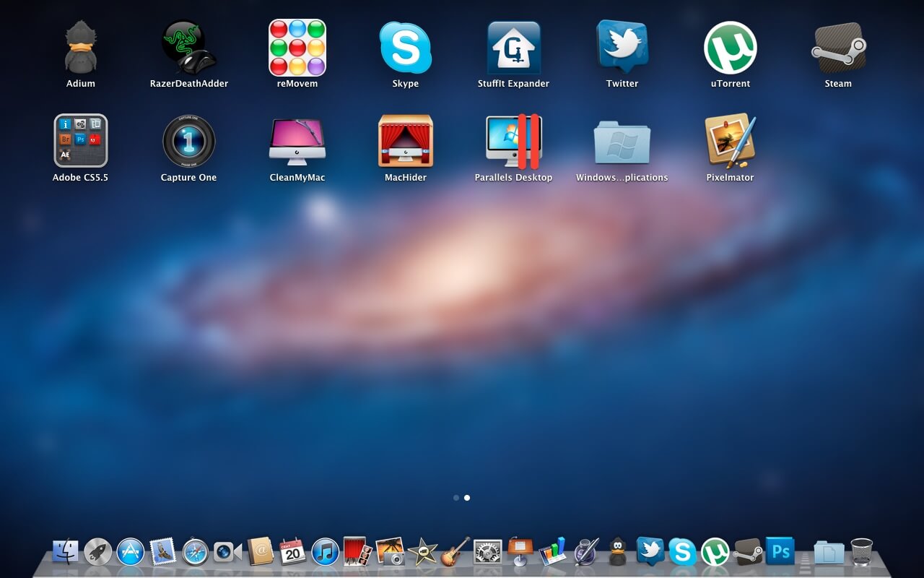
Task: Open the Adobe CS5.5 folder
Action: click(x=81, y=141)
